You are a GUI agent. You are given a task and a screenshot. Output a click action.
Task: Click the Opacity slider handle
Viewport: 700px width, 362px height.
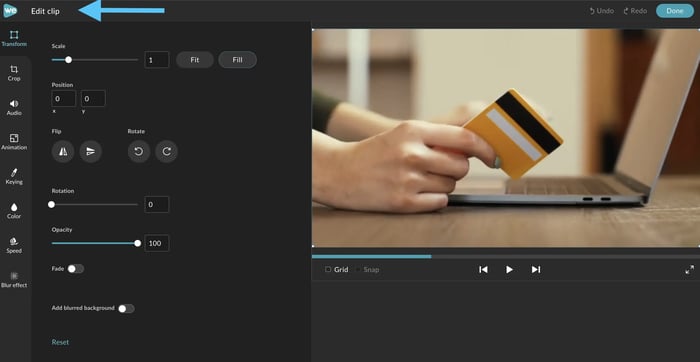[138, 243]
